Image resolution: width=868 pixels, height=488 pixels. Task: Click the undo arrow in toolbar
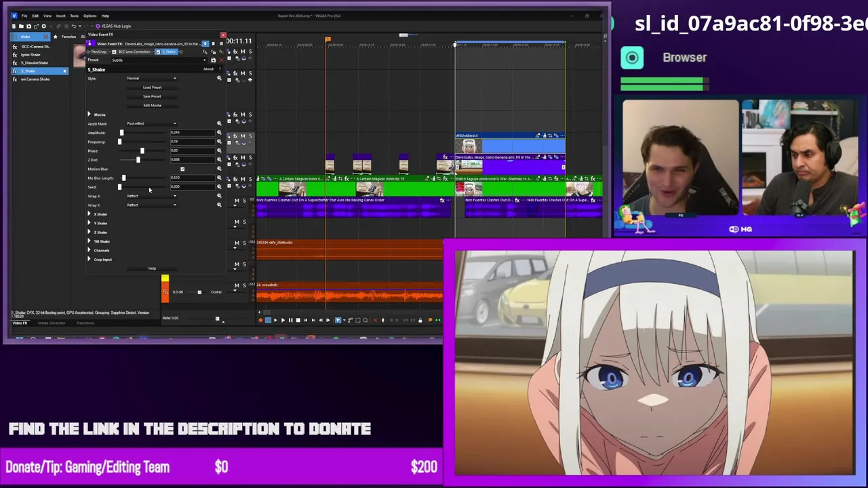point(73,26)
